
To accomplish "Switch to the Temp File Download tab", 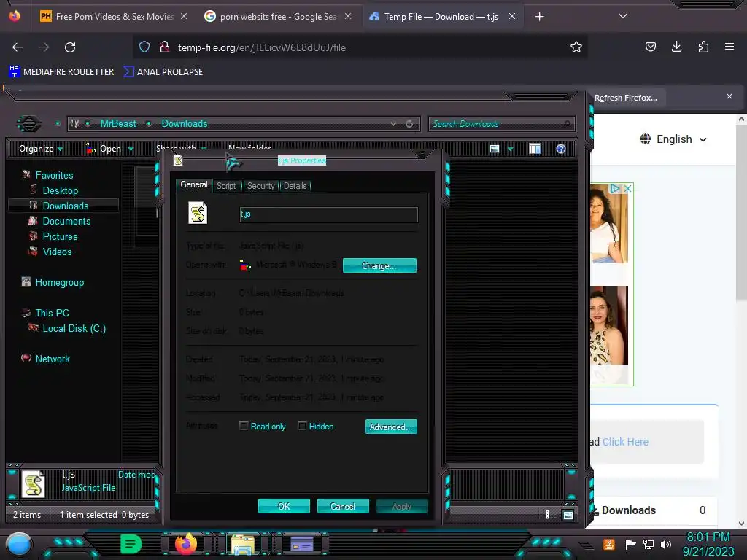I will click(x=441, y=17).
